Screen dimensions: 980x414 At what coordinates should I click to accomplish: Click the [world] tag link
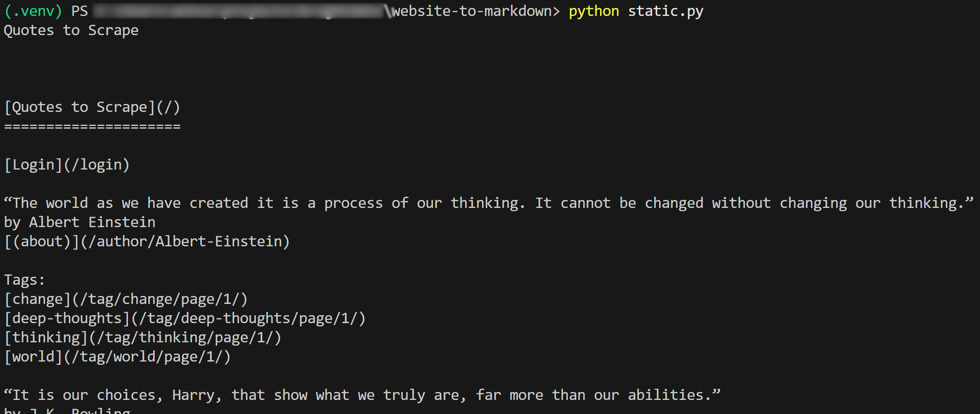click(x=117, y=357)
